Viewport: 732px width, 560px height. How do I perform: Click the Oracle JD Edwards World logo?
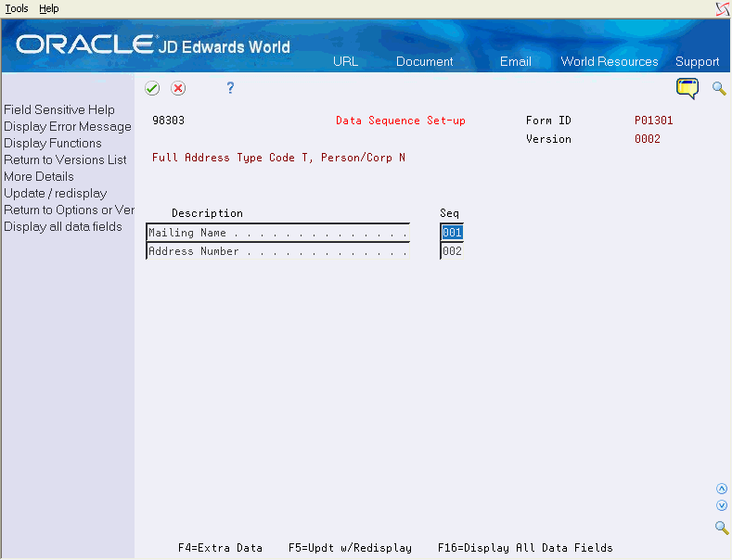[153, 45]
